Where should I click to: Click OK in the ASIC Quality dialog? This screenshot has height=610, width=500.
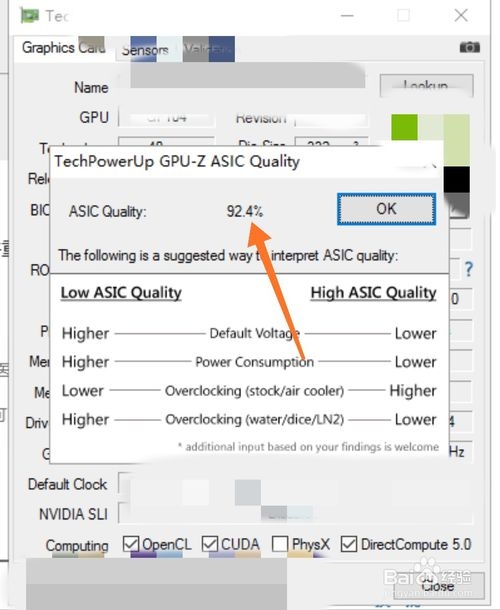tap(386, 209)
